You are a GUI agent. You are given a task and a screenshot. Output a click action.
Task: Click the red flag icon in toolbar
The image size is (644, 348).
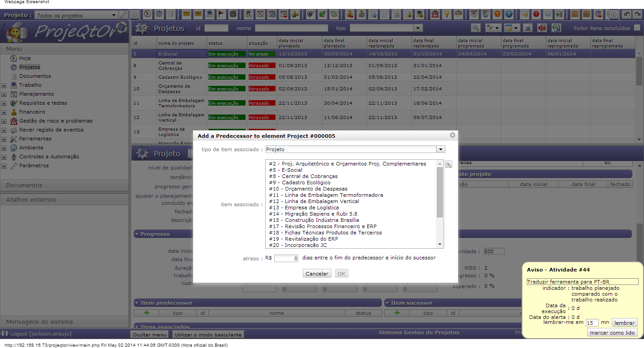click(221, 14)
